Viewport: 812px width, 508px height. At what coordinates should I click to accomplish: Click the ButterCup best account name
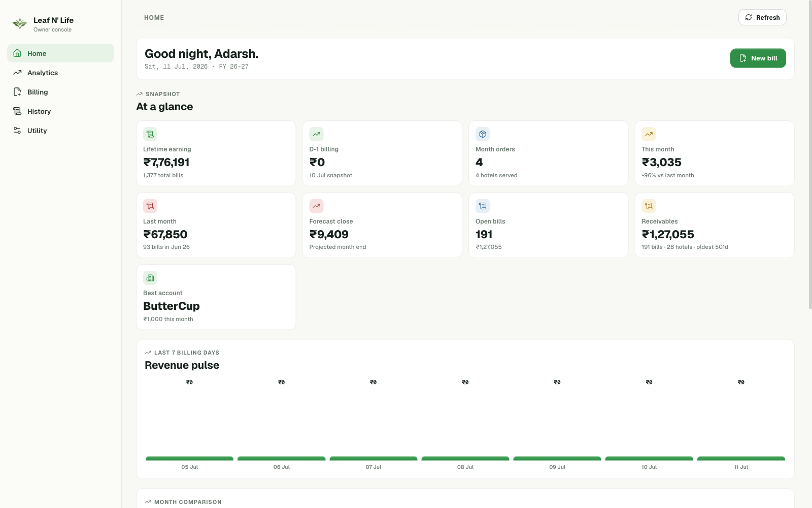coord(172,306)
